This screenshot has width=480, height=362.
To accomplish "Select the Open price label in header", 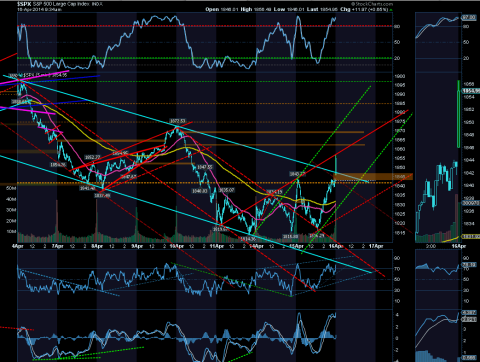I will (x=212, y=9).
